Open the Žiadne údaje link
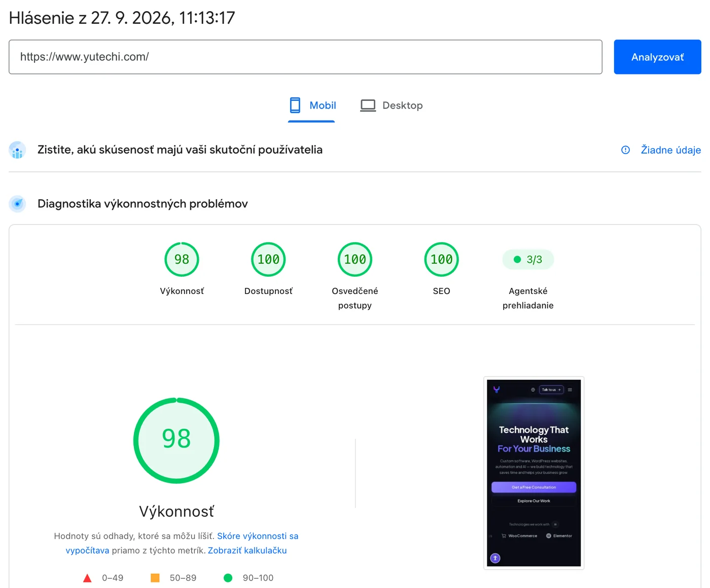The image size is (710, 588). pos(670,150)
